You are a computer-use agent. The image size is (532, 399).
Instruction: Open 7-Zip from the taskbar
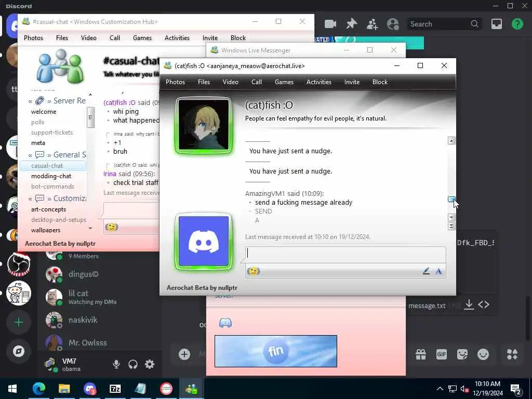[x=115, y=389]
